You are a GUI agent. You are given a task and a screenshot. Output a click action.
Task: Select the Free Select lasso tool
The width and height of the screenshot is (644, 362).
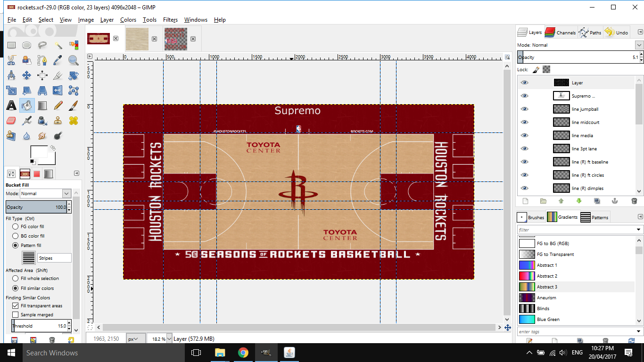point(42,45)
